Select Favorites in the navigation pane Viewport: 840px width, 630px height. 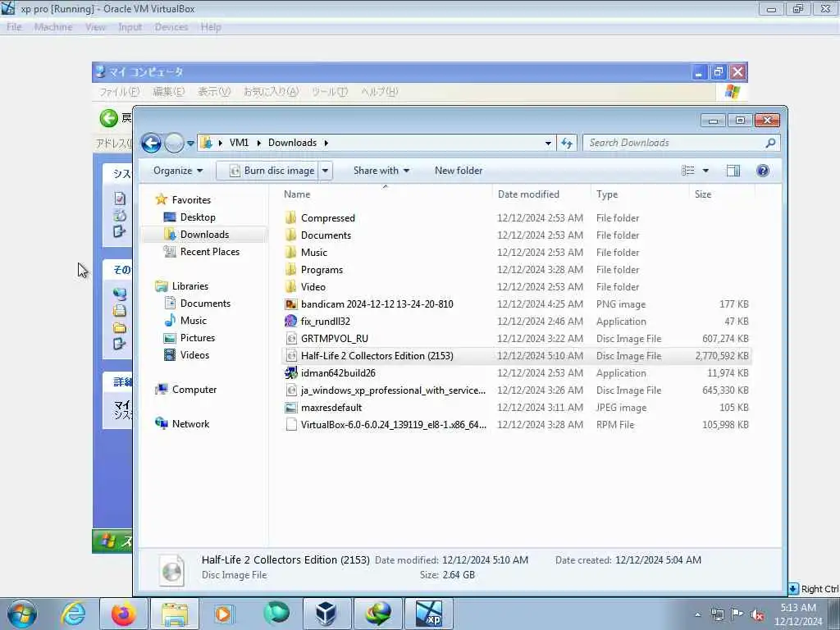click(x=191, y=200)
